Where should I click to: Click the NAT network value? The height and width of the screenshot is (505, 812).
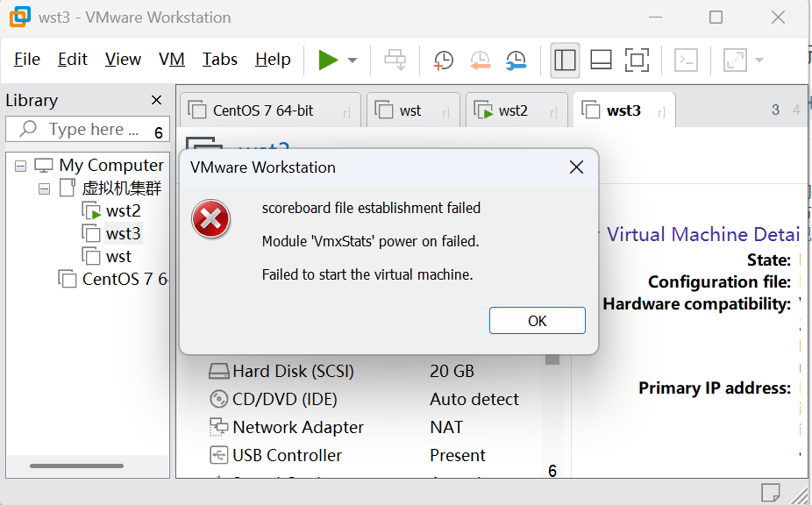446,427
